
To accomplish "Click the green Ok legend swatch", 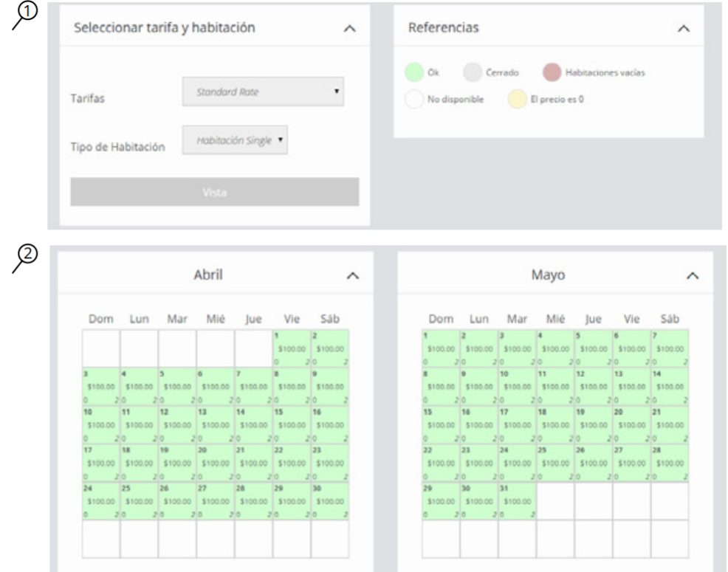I will pos(414,72).
